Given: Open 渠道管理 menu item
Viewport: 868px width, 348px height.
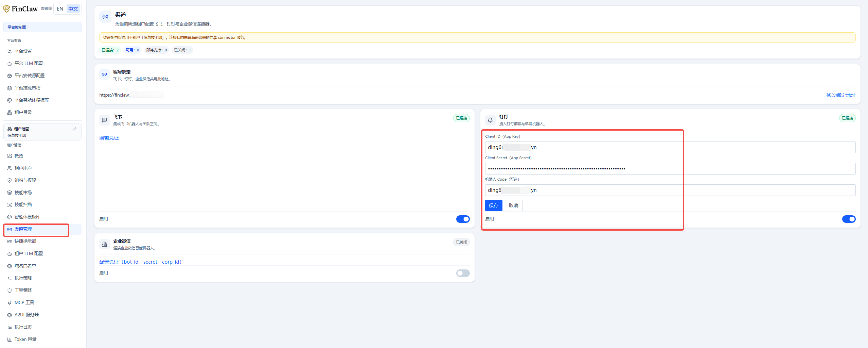Looking at the screenshot, I should tap(42, 229).
